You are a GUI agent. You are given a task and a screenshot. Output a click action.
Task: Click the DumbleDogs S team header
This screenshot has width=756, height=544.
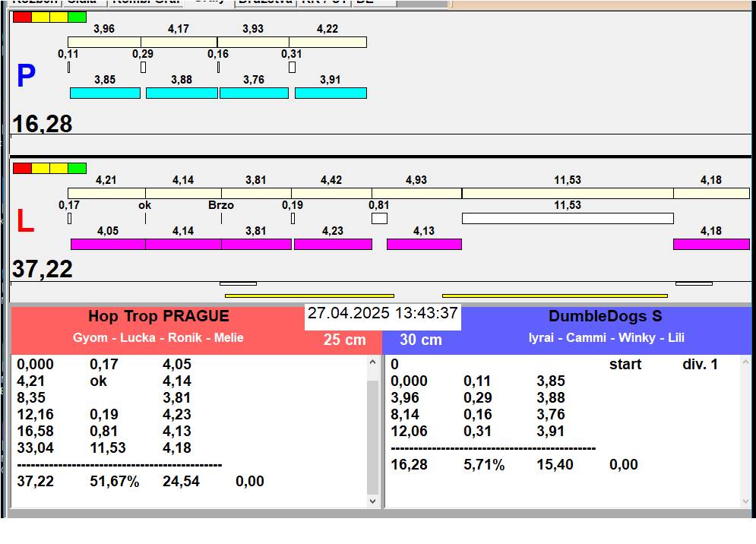click(605, 317)
